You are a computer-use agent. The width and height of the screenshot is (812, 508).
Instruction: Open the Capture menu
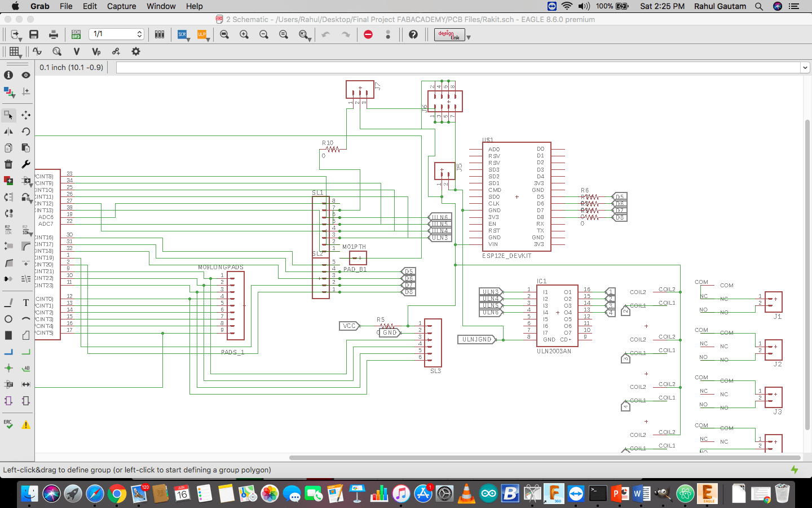click(x=122, y=6)
